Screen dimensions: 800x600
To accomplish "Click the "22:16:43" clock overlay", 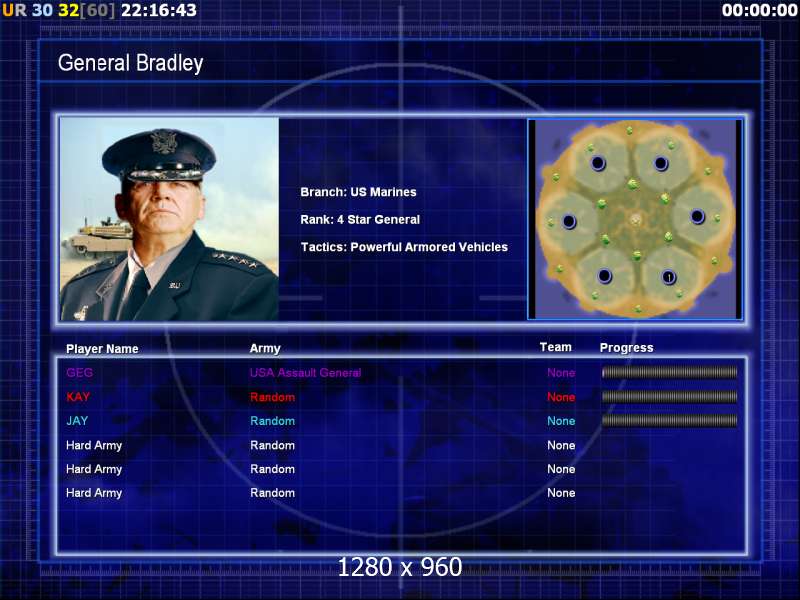I will [x=159, y=10].
